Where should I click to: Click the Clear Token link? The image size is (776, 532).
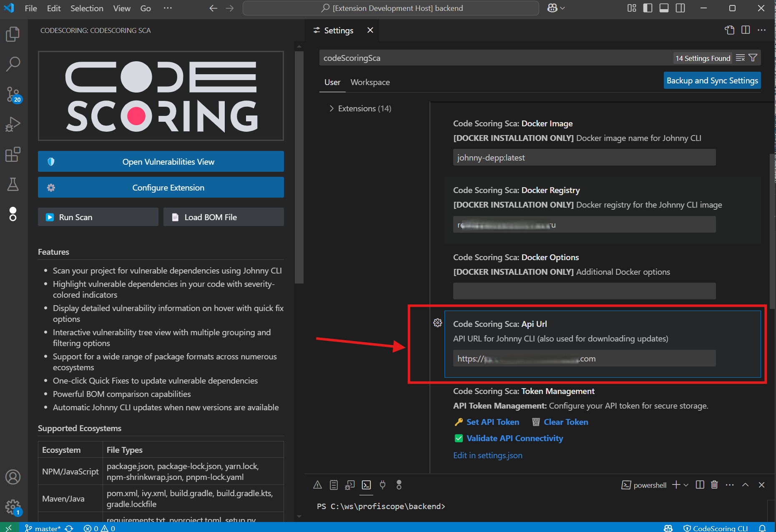[x=566, y=422]
